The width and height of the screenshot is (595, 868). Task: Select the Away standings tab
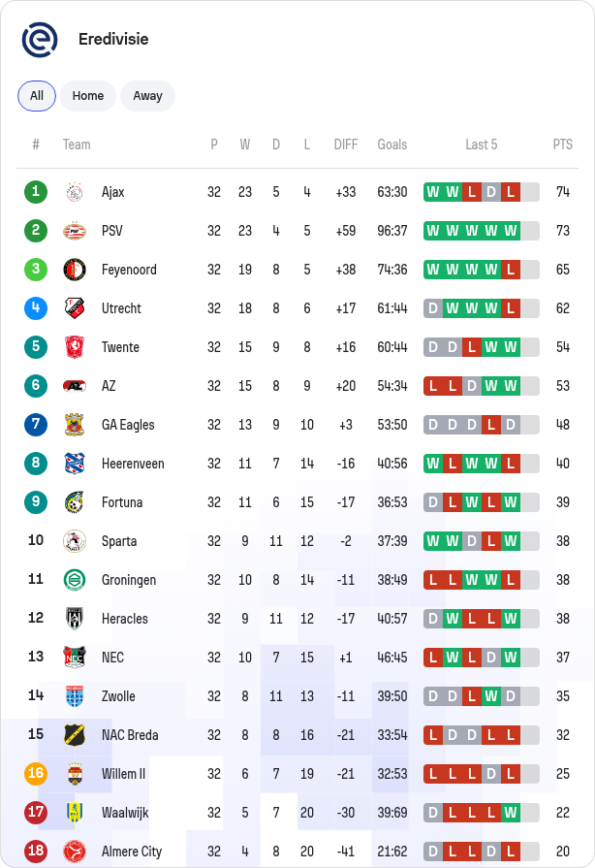147,96
